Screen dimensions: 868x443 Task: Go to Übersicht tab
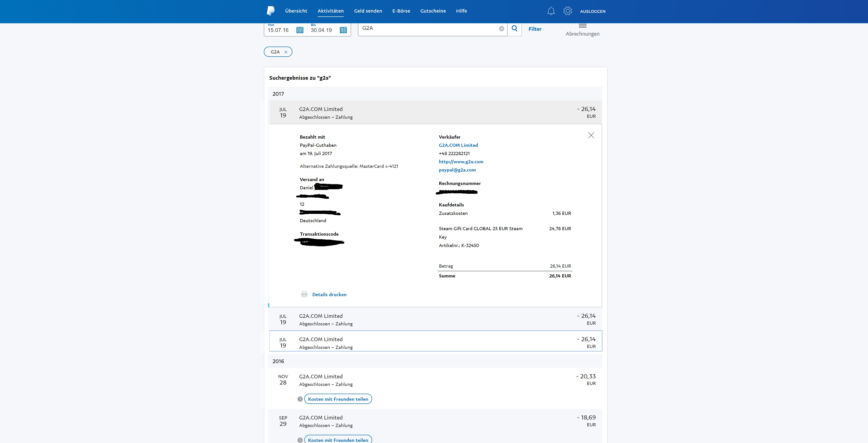click(296, 11)
